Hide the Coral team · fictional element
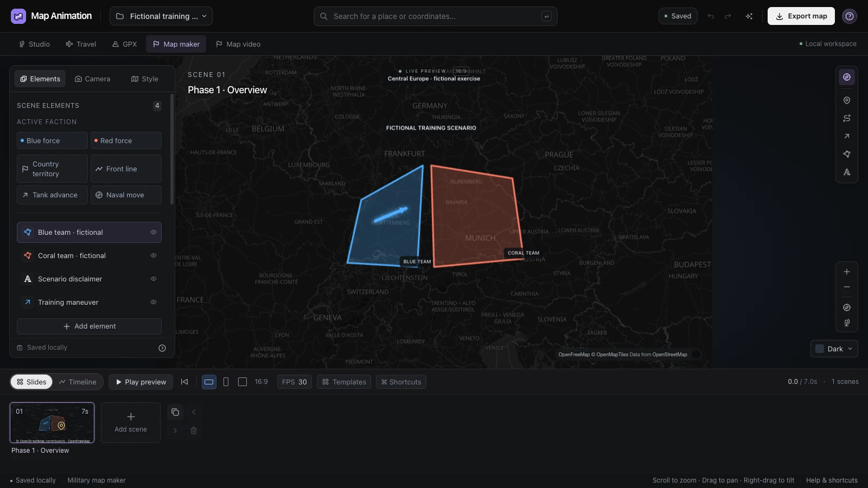The image size is (868, 488). click(x=154, y=255)
